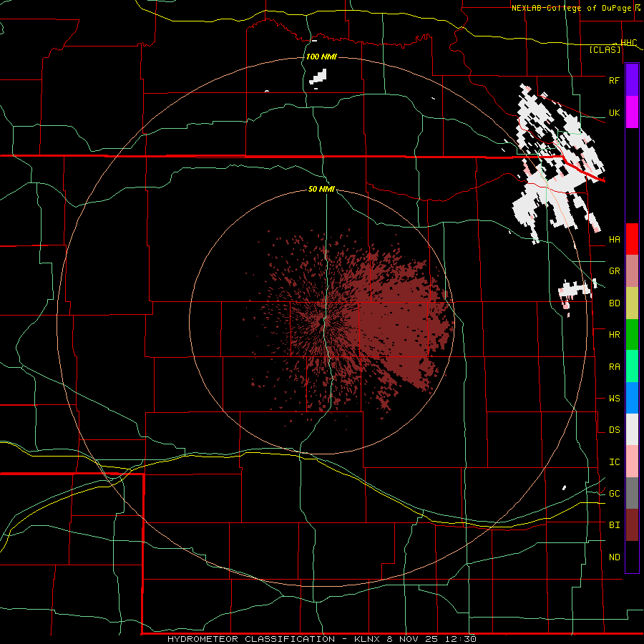Click the 'HA' legend label

coord(614,240)
